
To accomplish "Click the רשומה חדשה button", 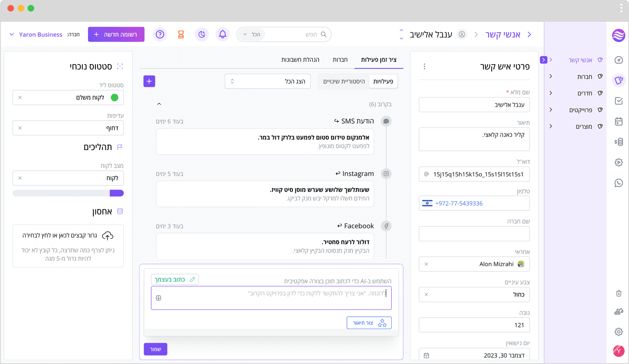I will [116, 35].
